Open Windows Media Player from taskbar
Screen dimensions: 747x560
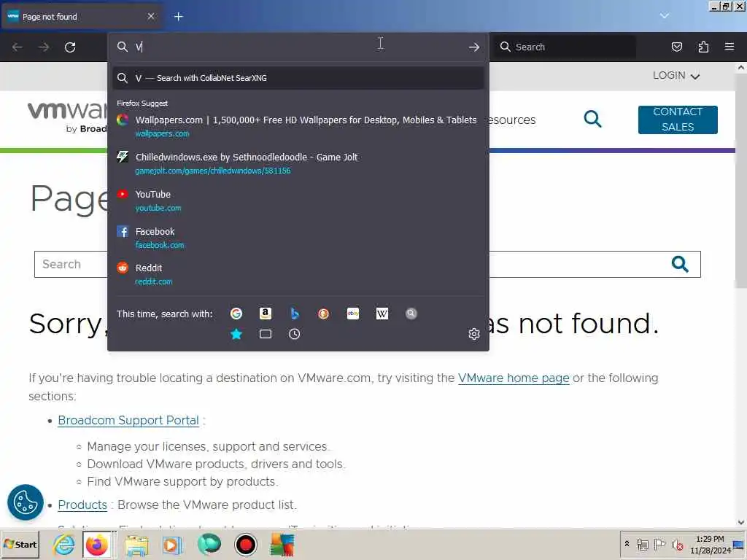172,545
